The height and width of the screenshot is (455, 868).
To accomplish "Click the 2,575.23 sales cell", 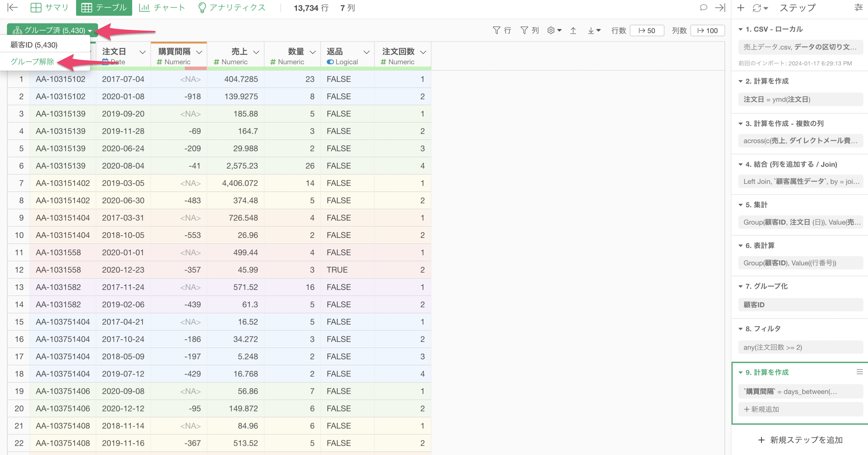I will click(236, 166).
